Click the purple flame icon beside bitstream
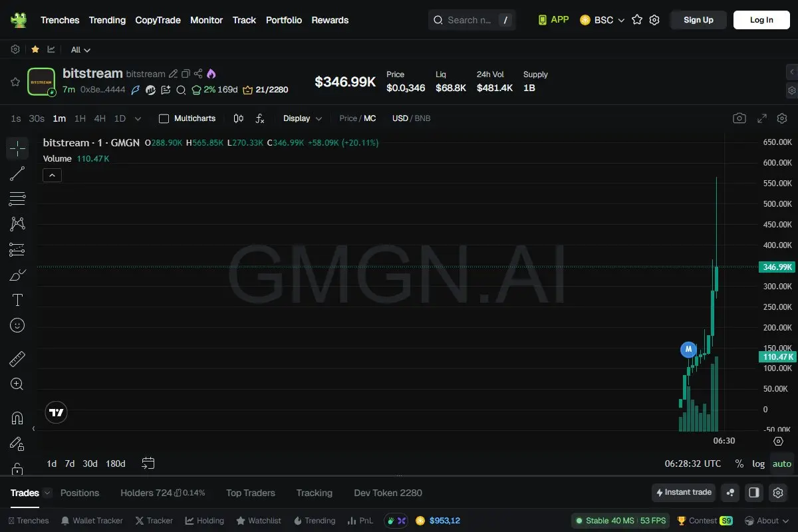Screen dimensions: 798x532 click(211, 74)
